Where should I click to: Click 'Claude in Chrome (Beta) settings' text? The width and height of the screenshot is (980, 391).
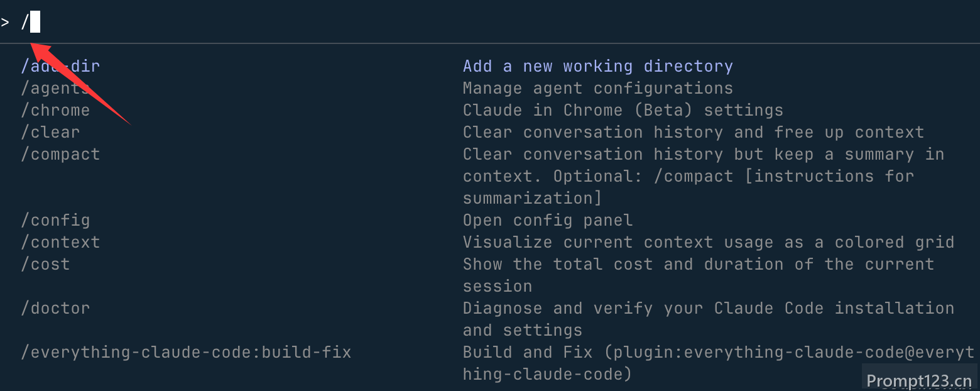623,110
